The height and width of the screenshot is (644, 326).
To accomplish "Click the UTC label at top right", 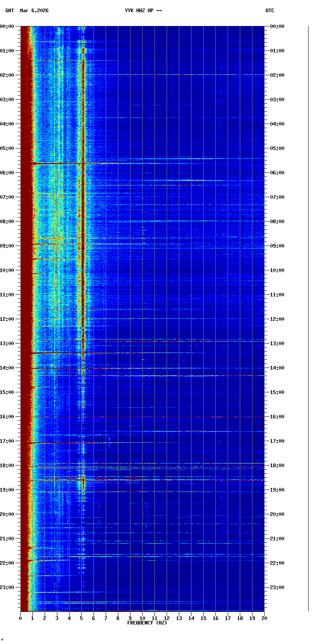I will click(270, 11).
